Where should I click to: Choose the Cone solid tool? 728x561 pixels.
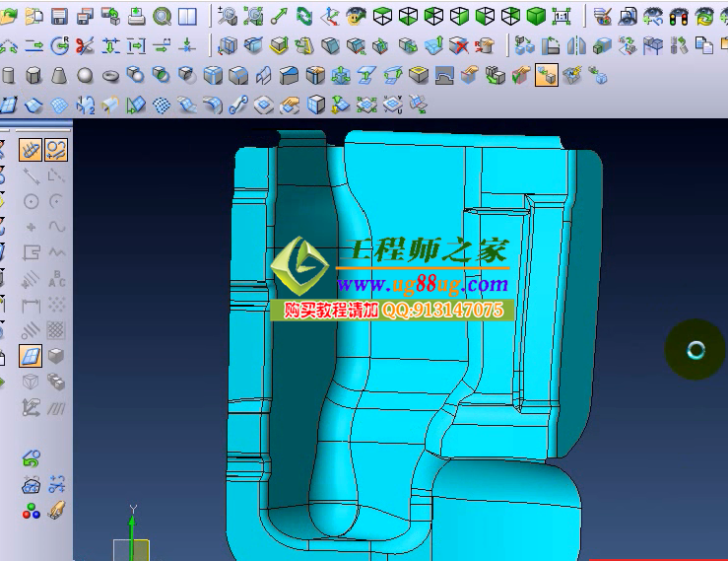click(59, 76)
